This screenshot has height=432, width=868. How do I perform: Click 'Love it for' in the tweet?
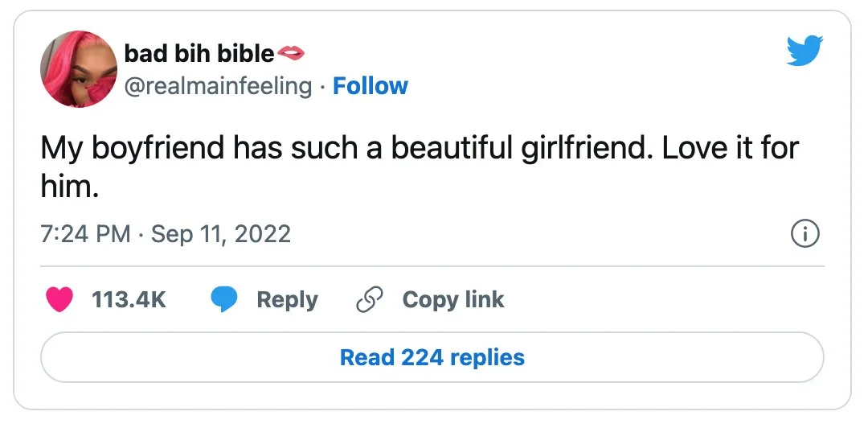pos(730,149)
